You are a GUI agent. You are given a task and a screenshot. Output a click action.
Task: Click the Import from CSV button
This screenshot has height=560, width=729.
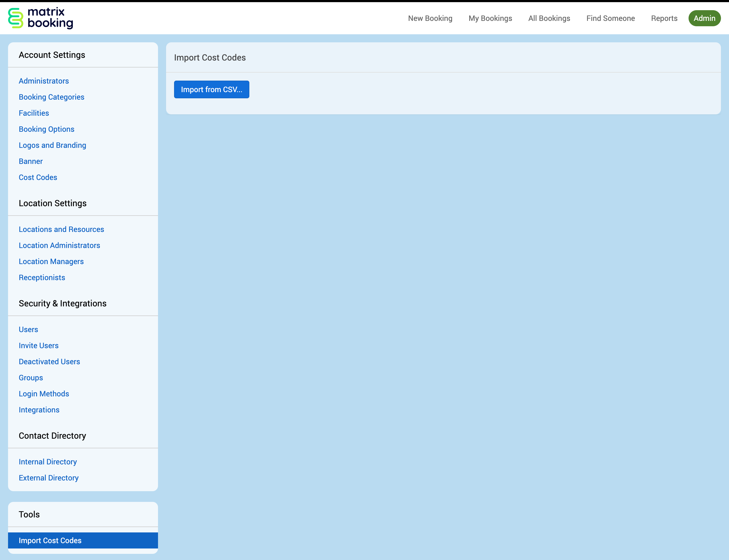click(x=211, y=89)
